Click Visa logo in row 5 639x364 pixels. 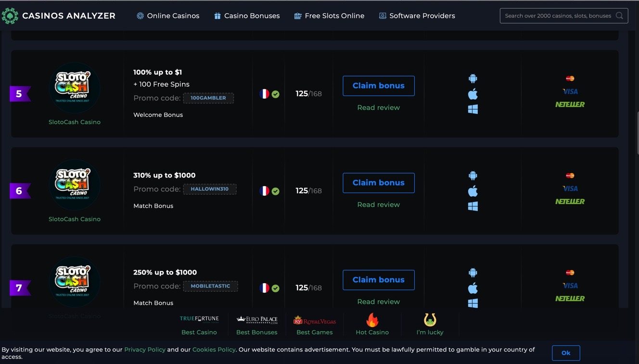[x=570, y=91]
